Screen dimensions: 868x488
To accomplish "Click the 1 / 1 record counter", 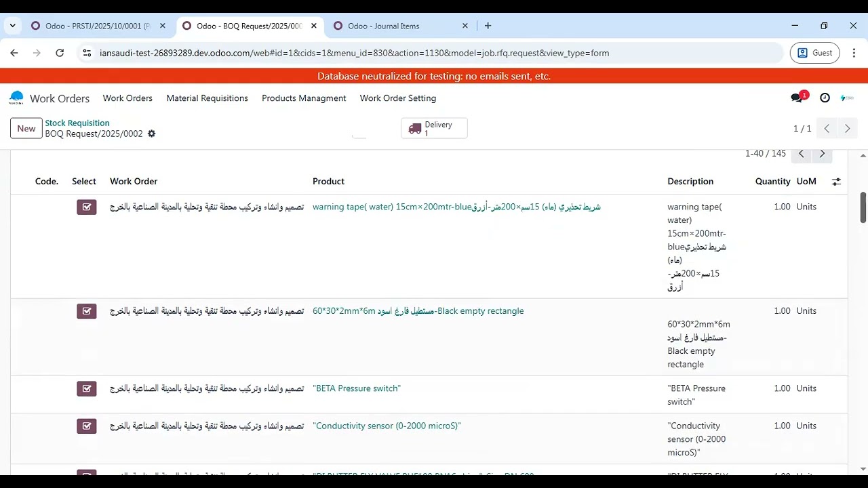I will pos(802,128).
